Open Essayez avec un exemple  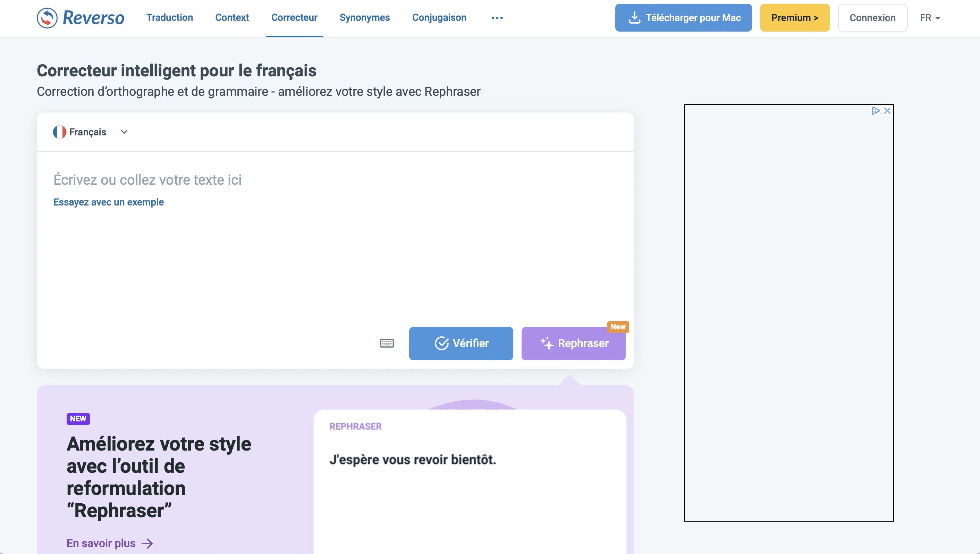point(108,202)
